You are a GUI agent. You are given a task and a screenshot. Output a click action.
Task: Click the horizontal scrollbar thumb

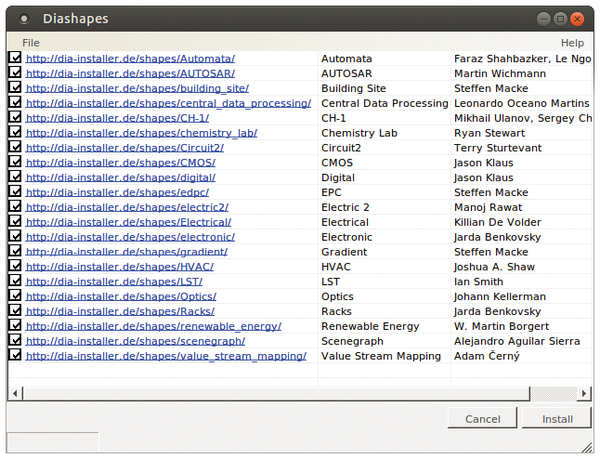(x=276, y=393)
